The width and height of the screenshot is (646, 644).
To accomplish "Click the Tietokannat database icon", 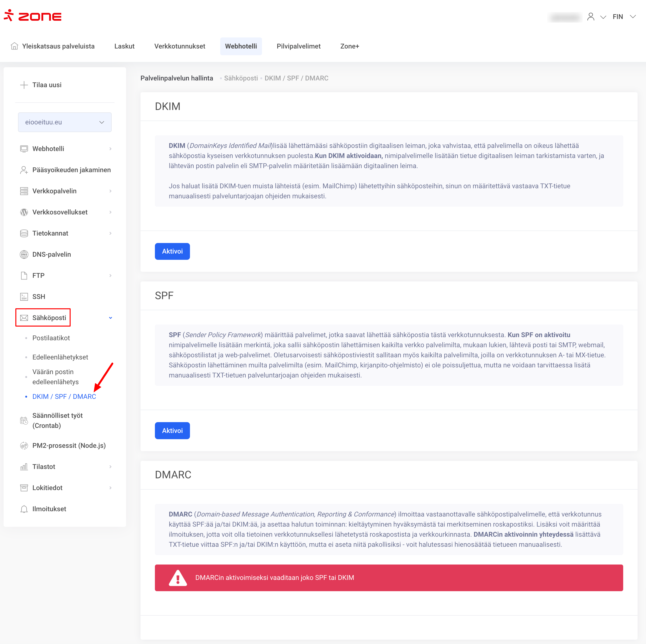I will point(24,233).
